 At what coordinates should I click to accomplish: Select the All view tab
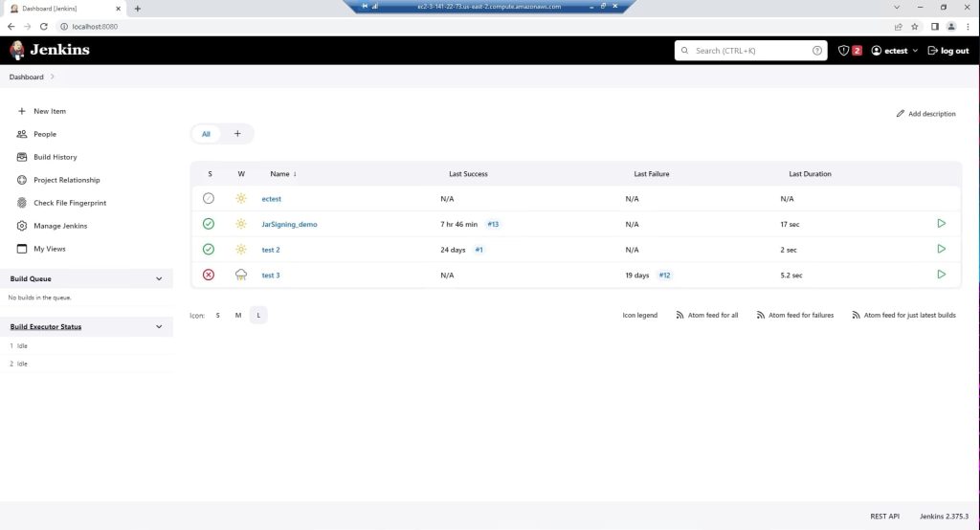tap(206, 134)
